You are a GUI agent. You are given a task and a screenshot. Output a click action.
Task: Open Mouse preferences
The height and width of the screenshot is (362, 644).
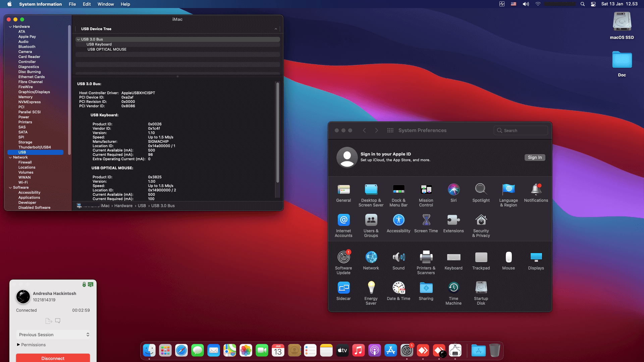click(x=508, y=261)
